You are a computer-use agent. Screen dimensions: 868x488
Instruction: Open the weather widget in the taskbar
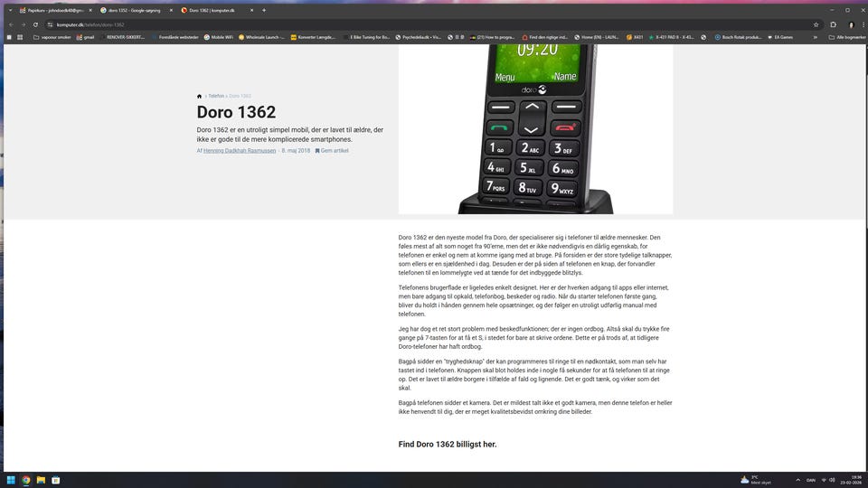tap(756, 480)
